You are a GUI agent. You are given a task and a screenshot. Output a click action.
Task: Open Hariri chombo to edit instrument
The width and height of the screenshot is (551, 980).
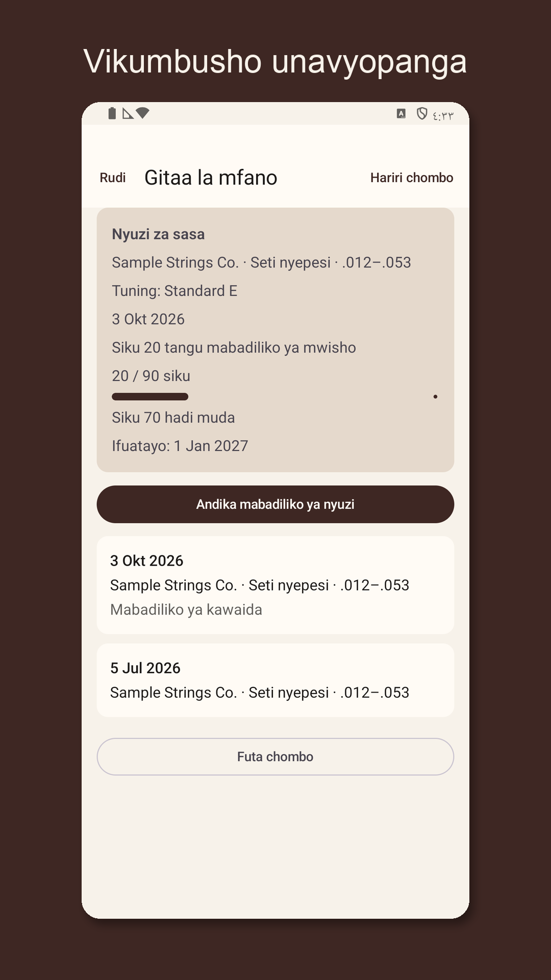412,178
